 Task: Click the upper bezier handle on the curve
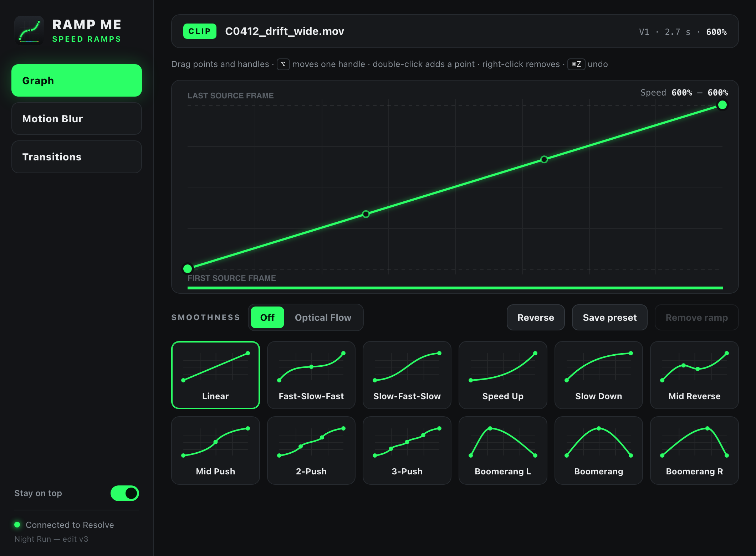pos(544,159)
